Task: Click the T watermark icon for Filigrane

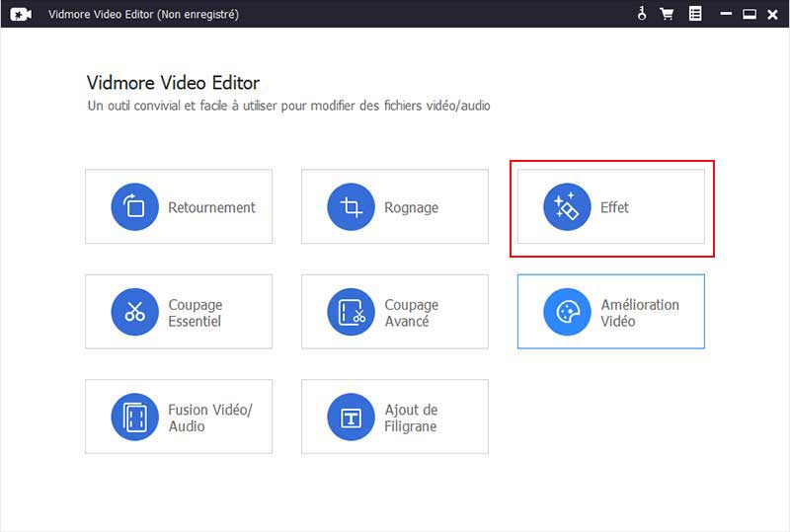Action: [x=351, y=418]
